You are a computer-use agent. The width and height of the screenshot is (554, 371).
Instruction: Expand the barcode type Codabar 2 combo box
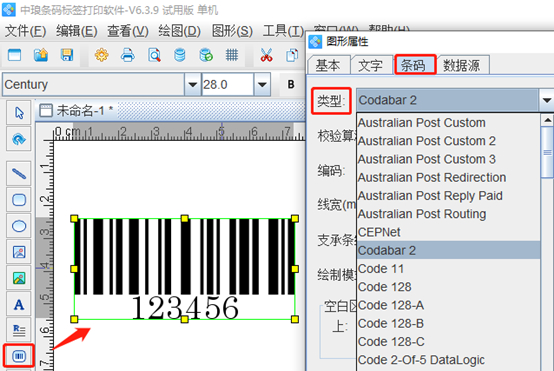547,100
